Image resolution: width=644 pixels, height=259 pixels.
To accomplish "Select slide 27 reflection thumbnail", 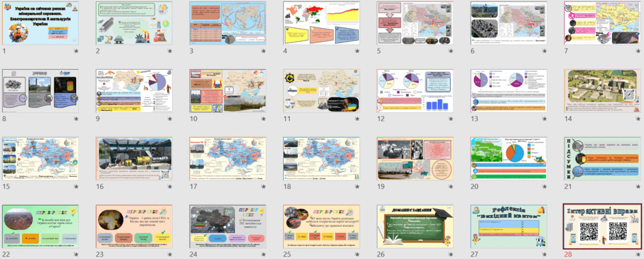I will (508, 227).
